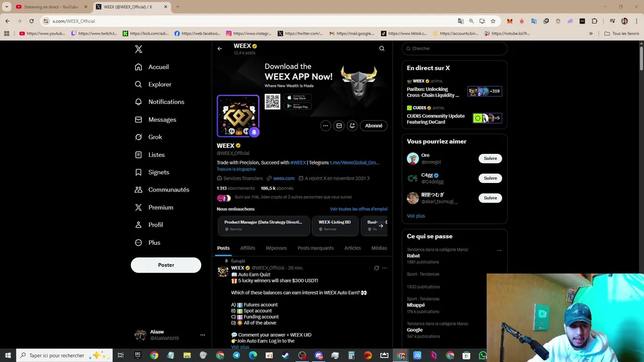Click the translate page icon in address bar
644x362 pixels.
point(460,21)
